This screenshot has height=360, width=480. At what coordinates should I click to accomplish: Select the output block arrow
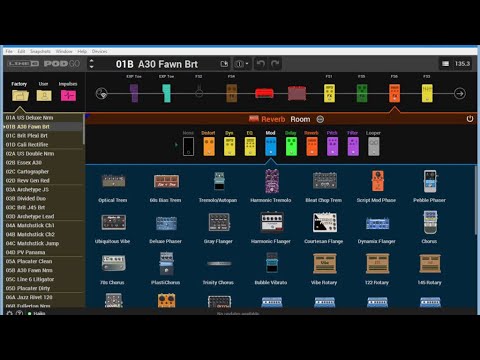tap(459, 94)
